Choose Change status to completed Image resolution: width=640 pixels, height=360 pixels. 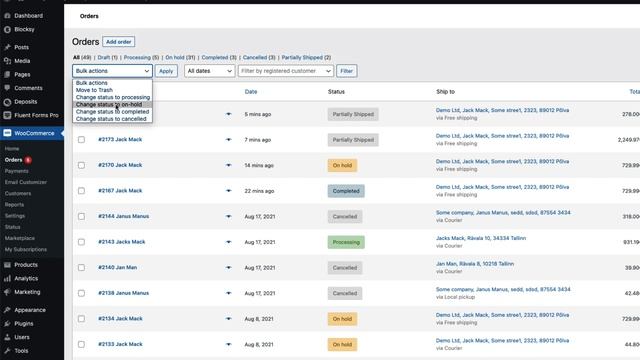point(112,111)
